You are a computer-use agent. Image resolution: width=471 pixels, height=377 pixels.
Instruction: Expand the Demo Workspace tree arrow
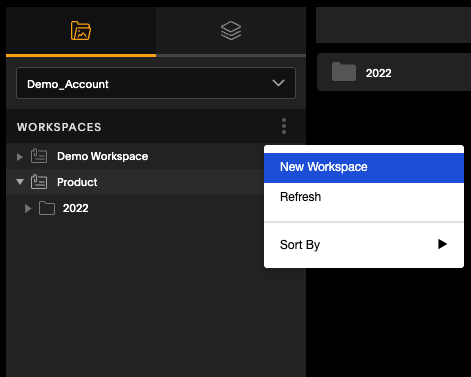pos(20,157)
